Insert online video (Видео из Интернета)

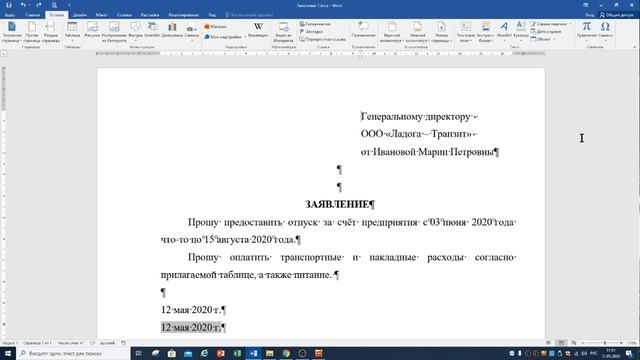point(283,32)
